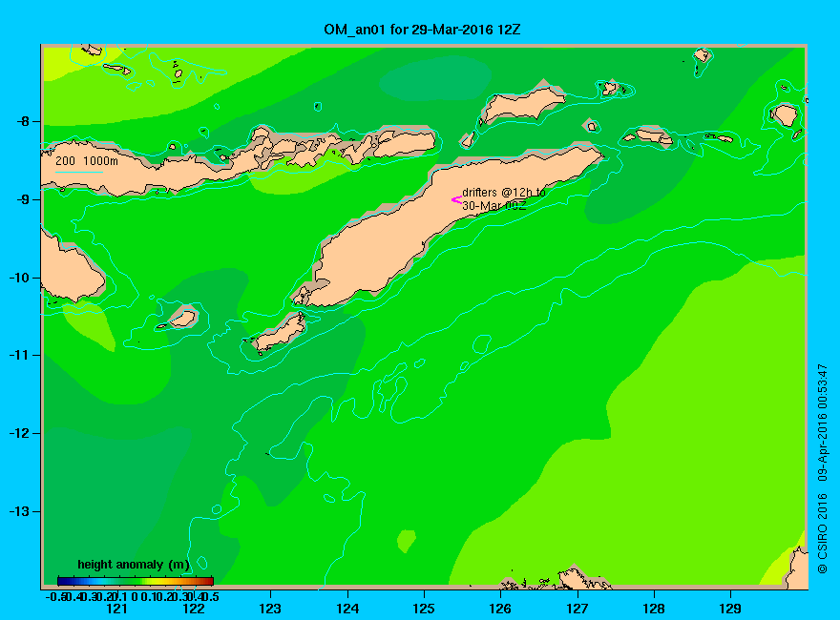Viewport: 840px width, 620px height.
Task: Click the height anomaly color bar
Action: point(136,581)
